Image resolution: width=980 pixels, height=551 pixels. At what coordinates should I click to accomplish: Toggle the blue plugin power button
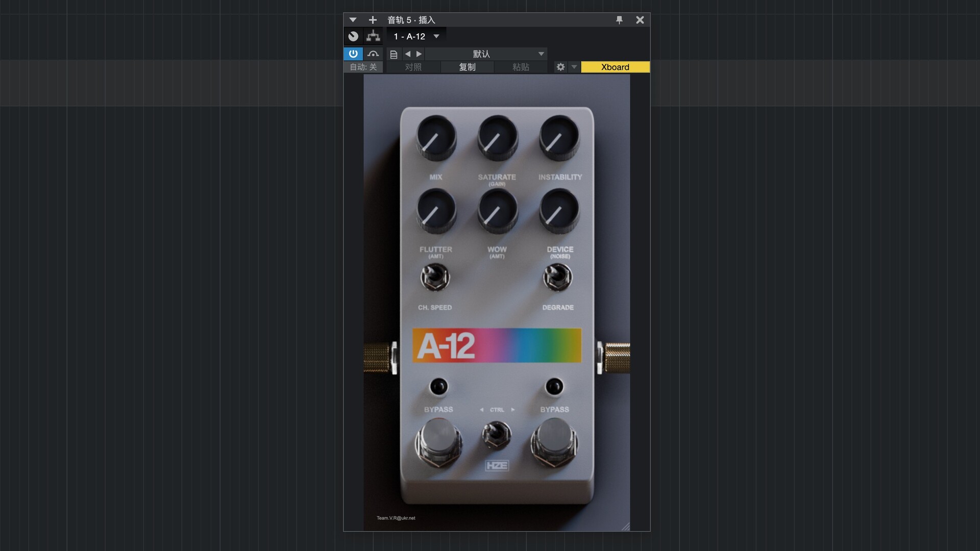353,54
